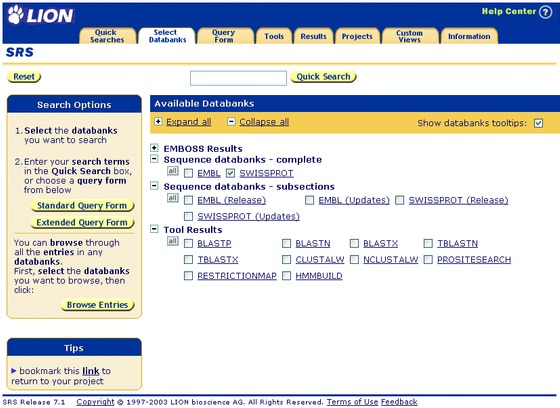
Task: Click the Tips bullet arrow icon
Action: click(x=14, y=371)
